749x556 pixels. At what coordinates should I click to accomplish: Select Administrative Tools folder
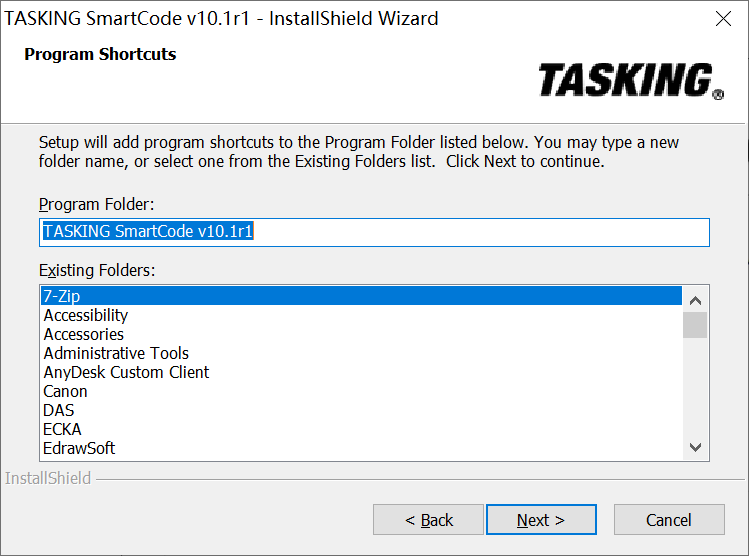(x=116, y=353)
